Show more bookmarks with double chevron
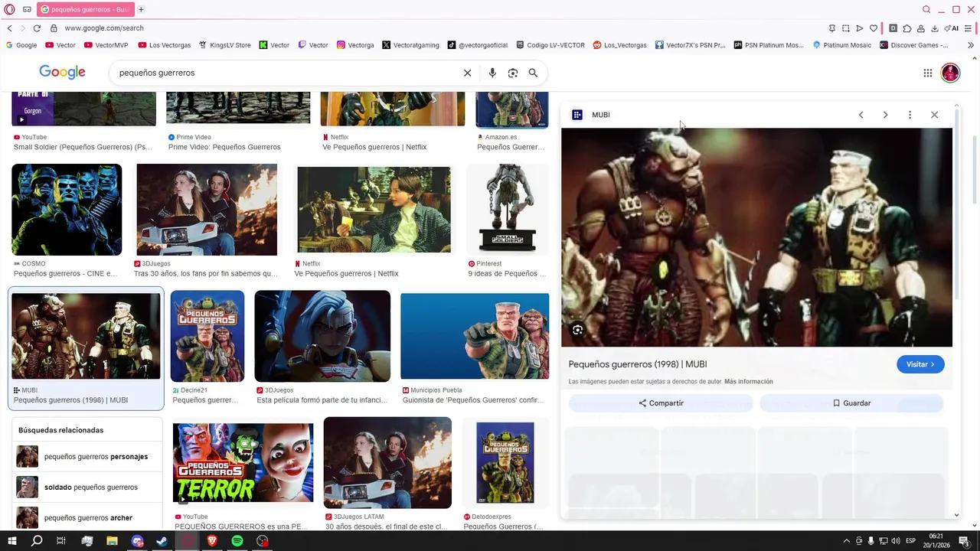This screenshot has height=551, width=980. (x=971, y=45)
